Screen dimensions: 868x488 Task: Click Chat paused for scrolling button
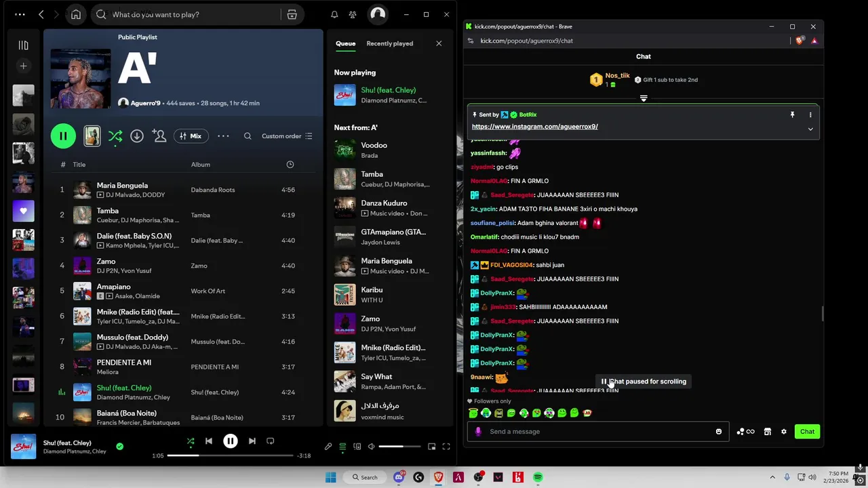[x=644, y=382]
